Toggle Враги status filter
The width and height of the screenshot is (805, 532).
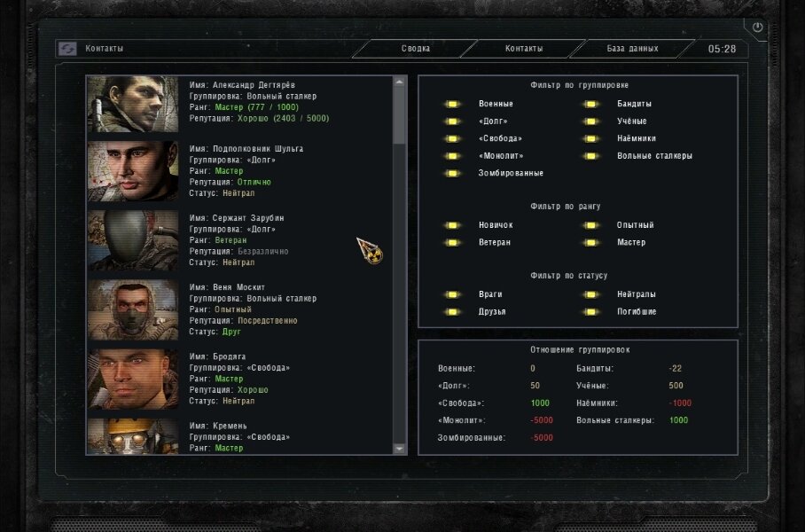(x=452, y=294)
